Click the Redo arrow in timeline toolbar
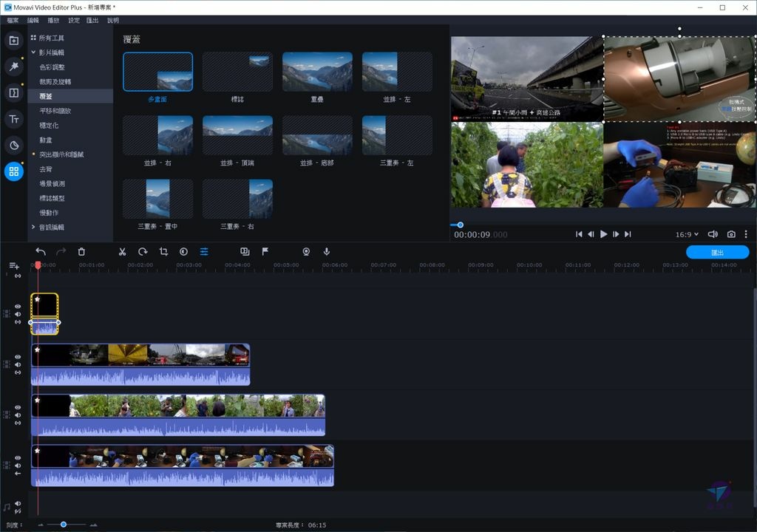 61,251
